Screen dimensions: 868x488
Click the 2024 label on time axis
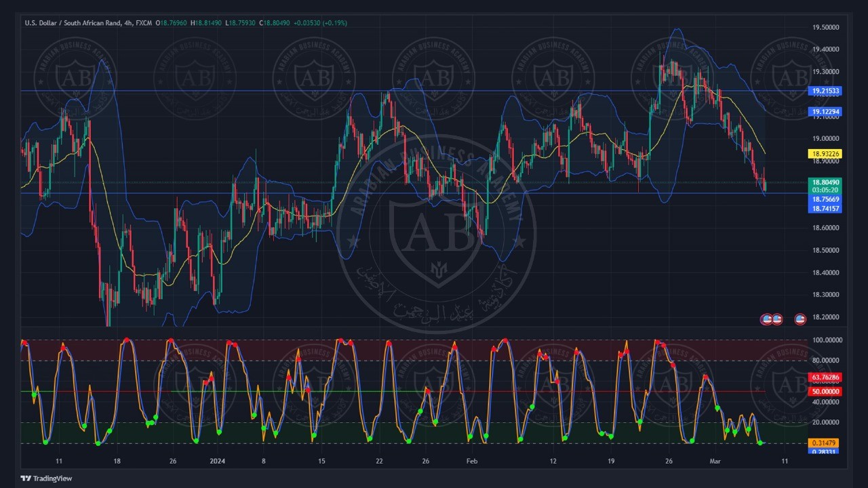tap(218, 462)
